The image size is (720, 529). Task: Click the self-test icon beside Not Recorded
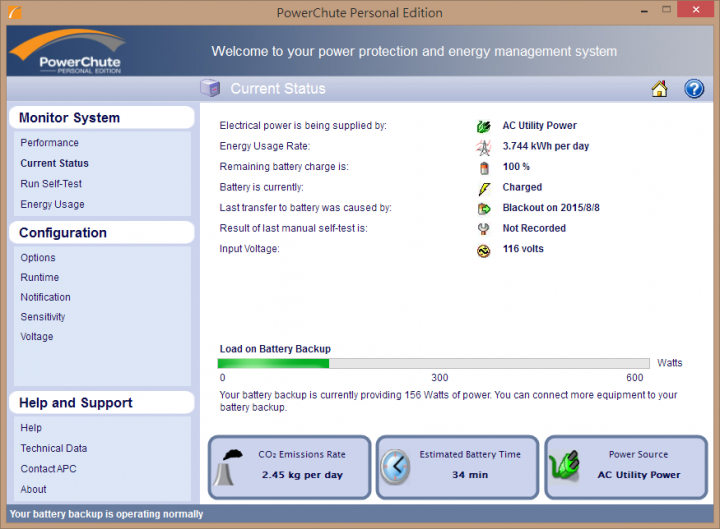pos(484,229)
